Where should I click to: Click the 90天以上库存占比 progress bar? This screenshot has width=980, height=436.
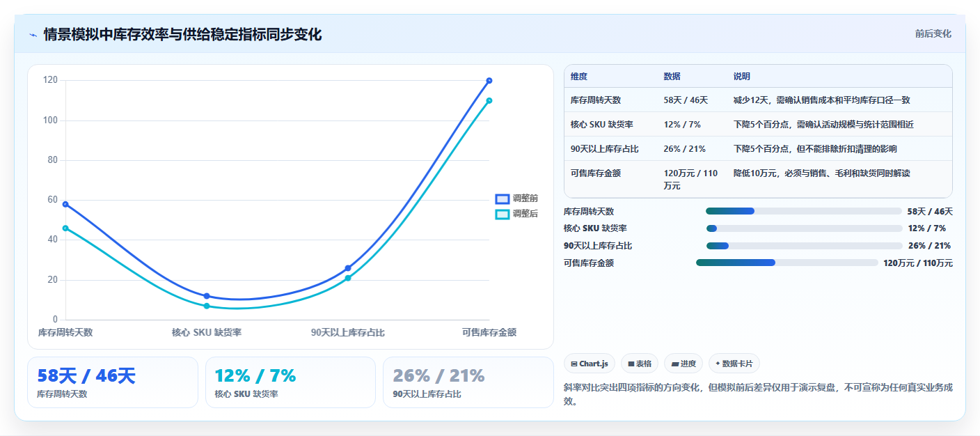click(x=804, y=246)
